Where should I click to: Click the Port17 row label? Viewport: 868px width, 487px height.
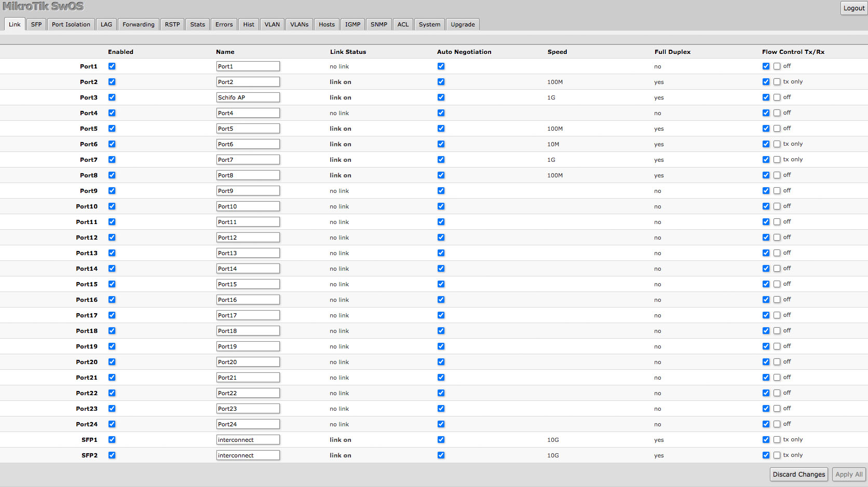tap(87, 315)
